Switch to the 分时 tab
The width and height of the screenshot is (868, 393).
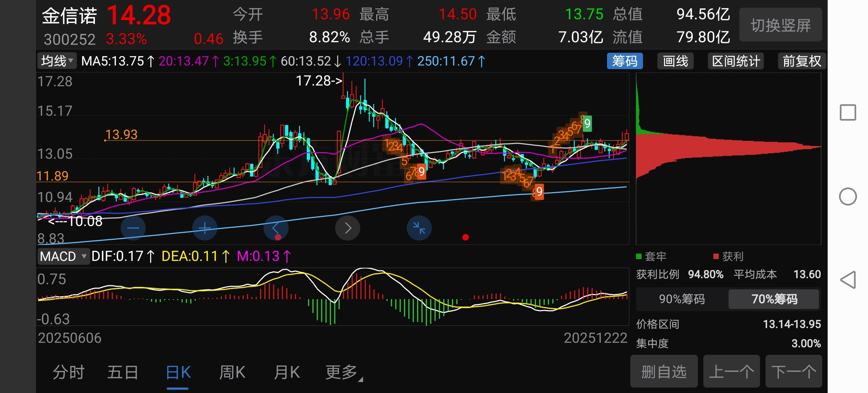68,373
